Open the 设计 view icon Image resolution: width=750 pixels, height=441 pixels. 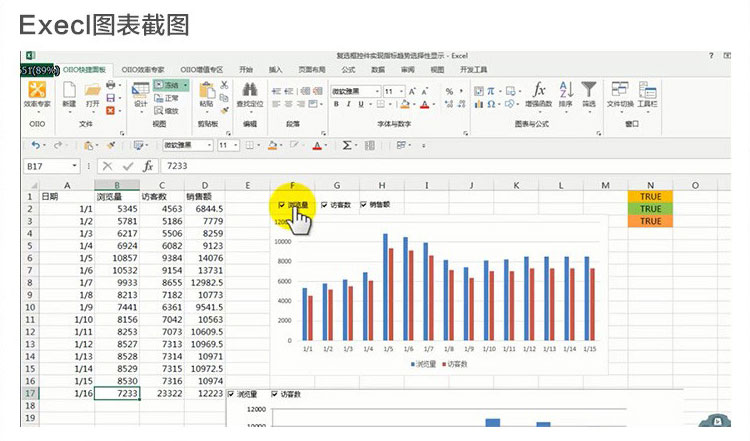140,91
